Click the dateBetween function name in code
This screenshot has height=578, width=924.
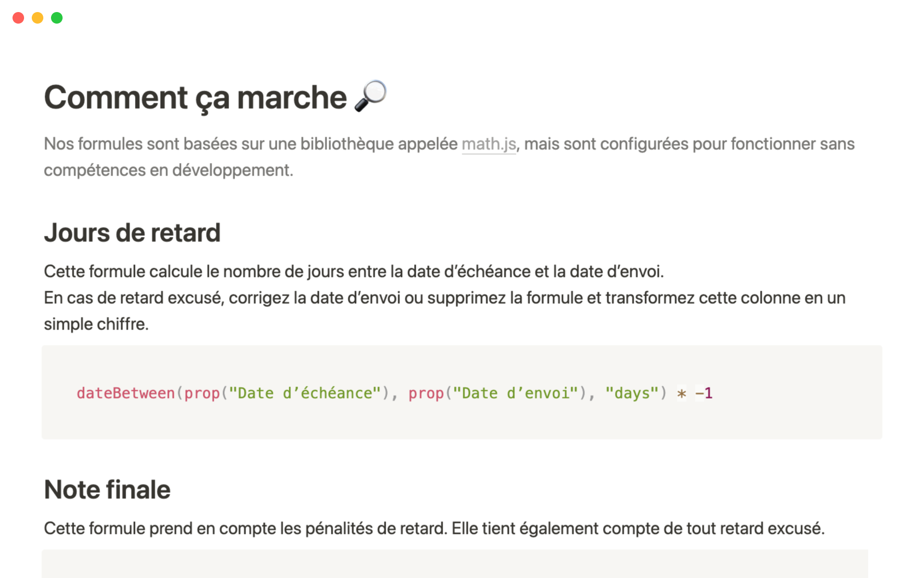[x=126, y=393]
